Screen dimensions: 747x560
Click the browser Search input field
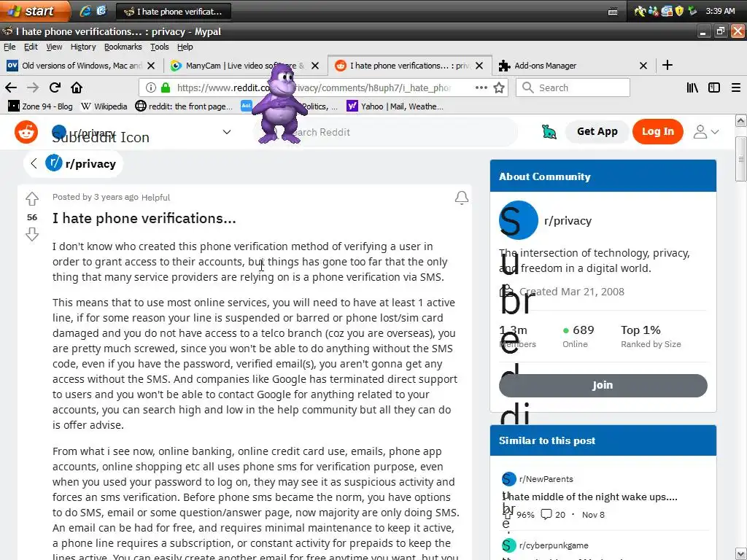tap(573, 87)
